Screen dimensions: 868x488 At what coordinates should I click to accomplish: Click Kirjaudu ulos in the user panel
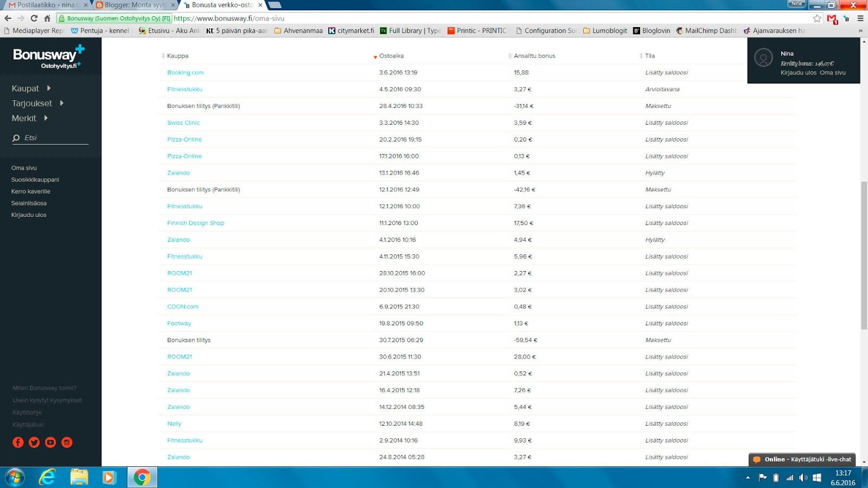click(x=799, y=73)
